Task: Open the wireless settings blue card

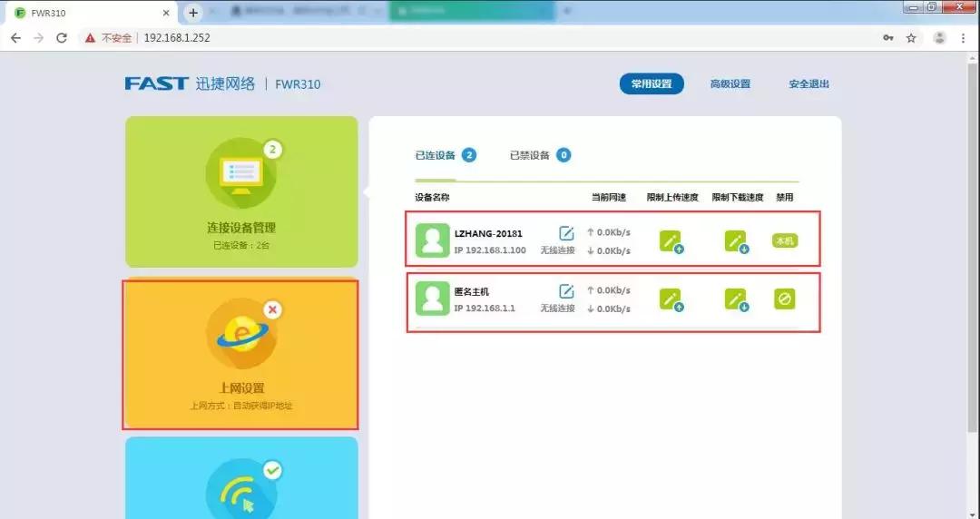Action: pos(241,478)
